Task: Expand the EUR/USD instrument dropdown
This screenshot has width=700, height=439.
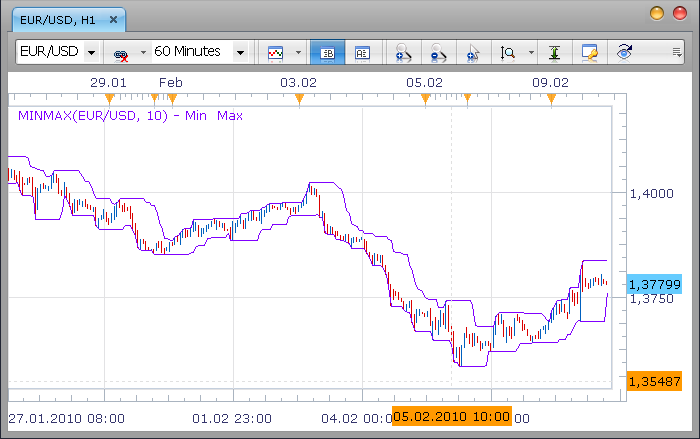Action: (x=92, y=53)
